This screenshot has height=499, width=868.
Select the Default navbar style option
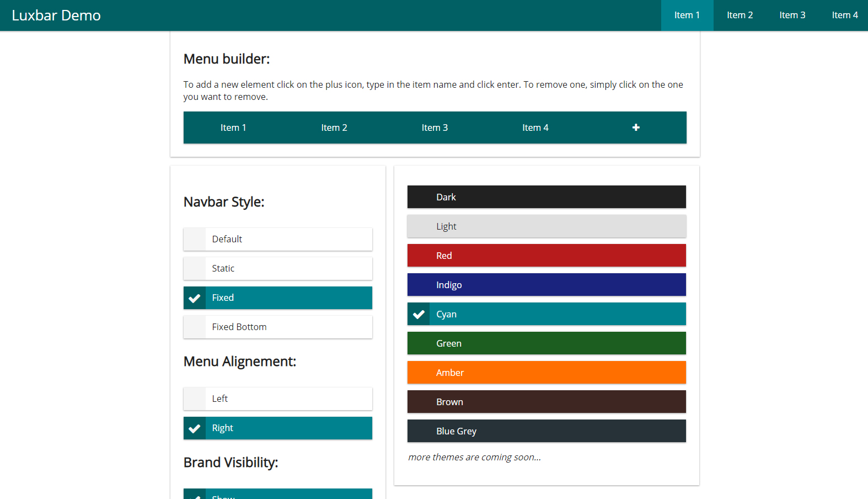(x=277, y=239)
